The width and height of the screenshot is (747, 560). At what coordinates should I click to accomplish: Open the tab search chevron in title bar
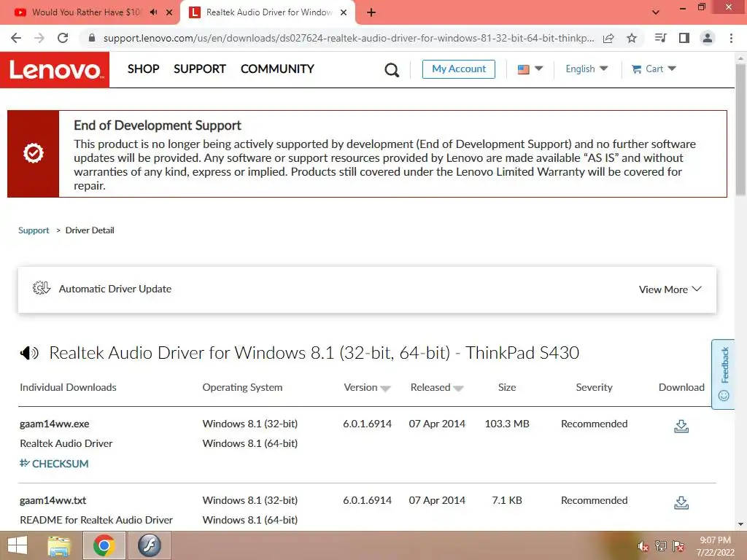(x=656, y=12)
